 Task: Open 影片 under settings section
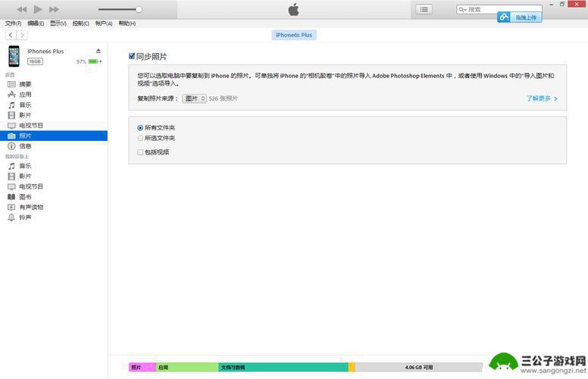coord(54,115)
